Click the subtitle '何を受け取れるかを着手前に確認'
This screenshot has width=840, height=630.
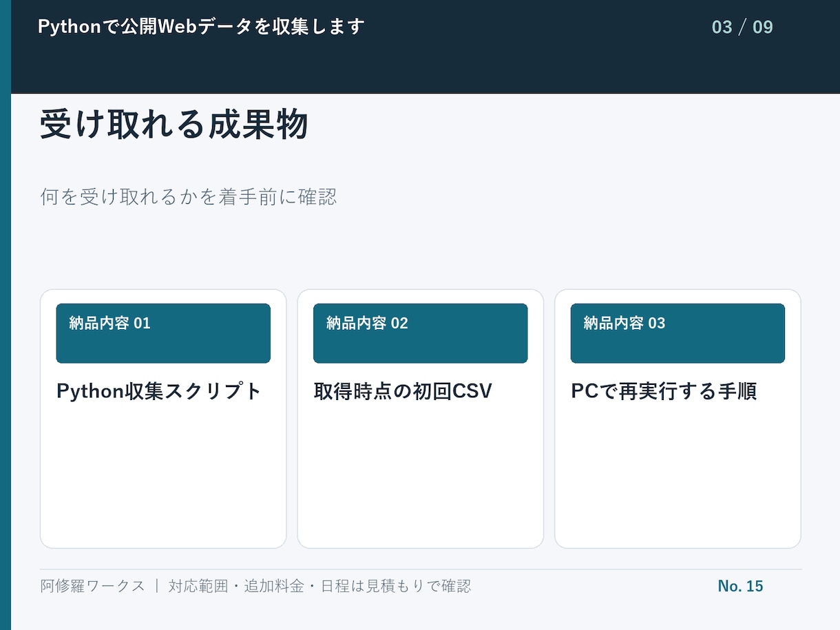(189, 197)
